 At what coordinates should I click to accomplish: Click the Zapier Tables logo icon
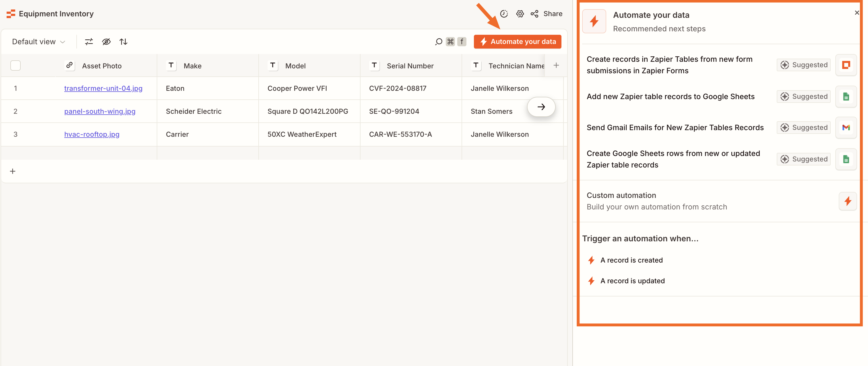point(11,14)
